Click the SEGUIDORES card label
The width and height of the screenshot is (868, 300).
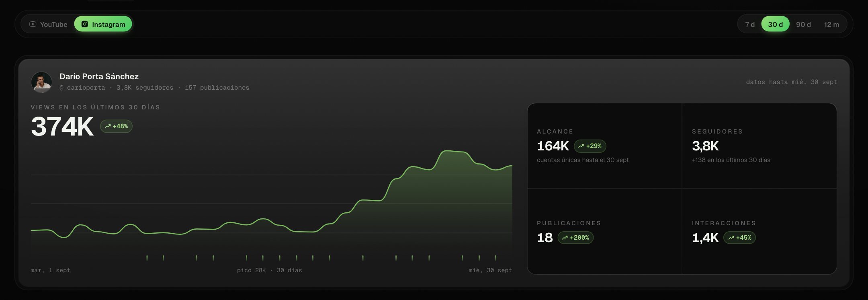click(x=717, y=132)
